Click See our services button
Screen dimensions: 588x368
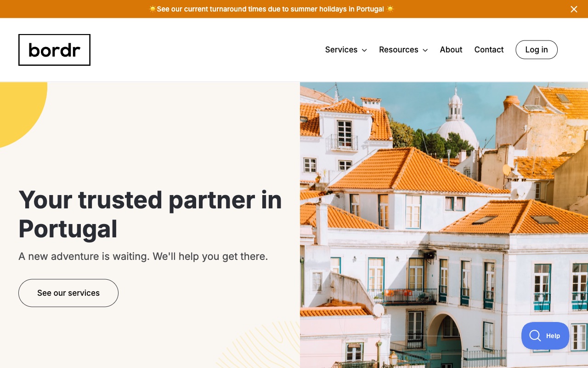[x=68, y=293]
